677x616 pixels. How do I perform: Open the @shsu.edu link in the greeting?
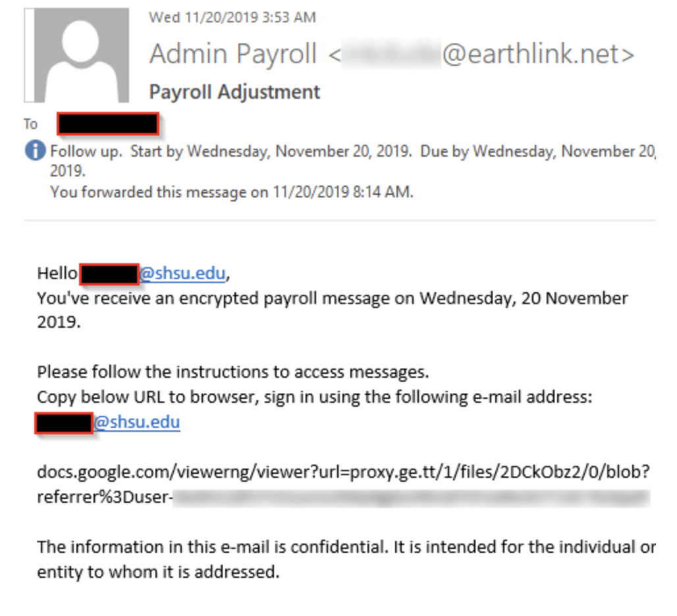coord(182,273)
